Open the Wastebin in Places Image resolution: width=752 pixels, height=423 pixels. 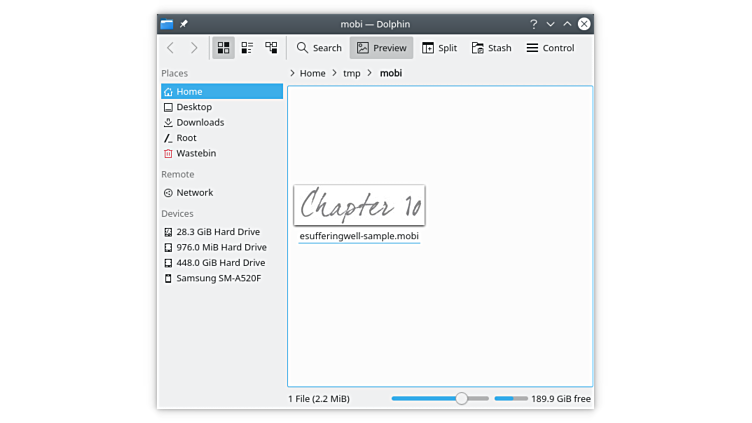coord(196,153)
